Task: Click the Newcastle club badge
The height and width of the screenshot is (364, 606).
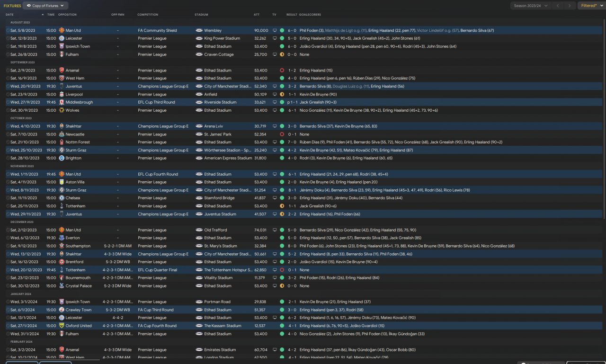Action: click(61, 134)
